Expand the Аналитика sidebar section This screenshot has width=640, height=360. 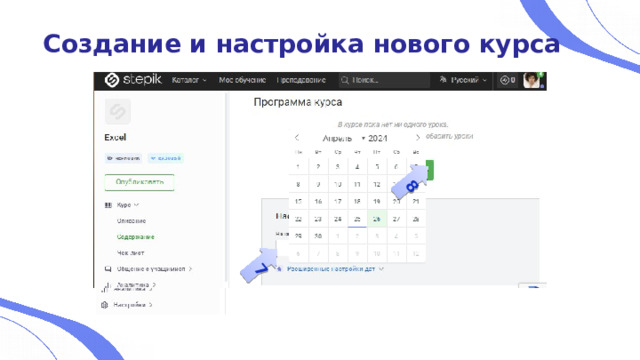[136, 286]
